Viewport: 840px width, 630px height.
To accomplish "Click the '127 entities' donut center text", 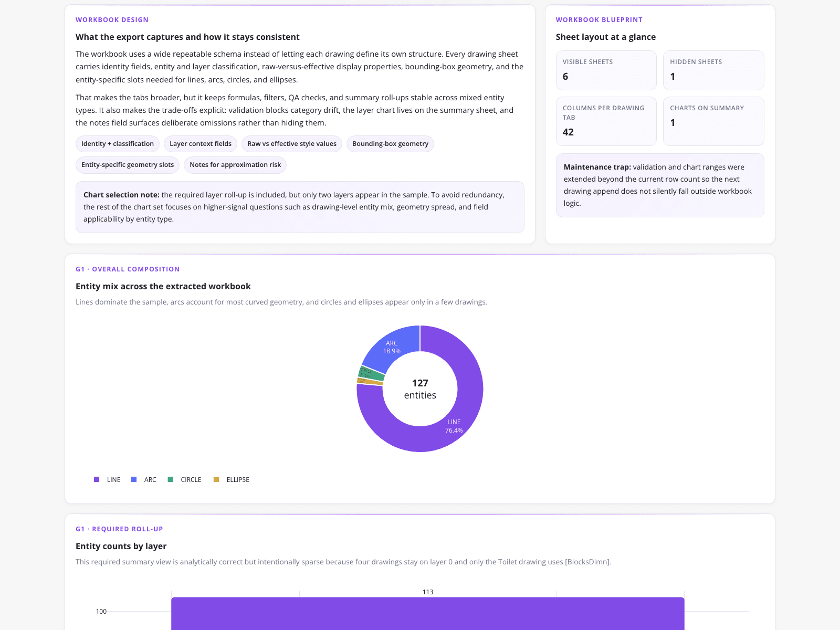I will (x=420, y=389).
